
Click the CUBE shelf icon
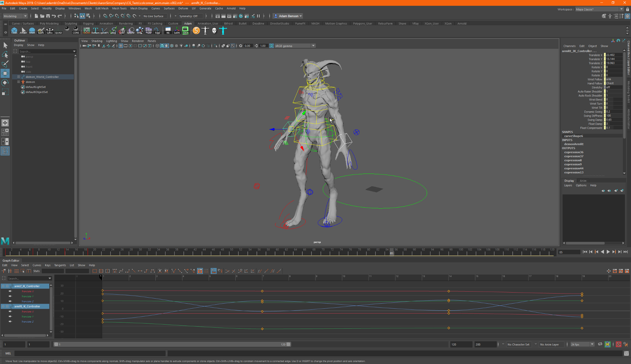click(x=14, y=31)
